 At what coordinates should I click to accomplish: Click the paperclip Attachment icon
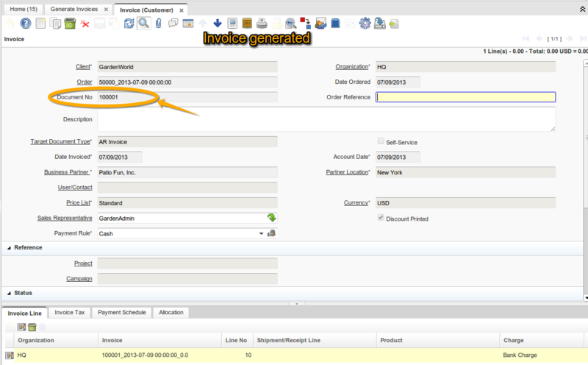(x=159, y=24)
